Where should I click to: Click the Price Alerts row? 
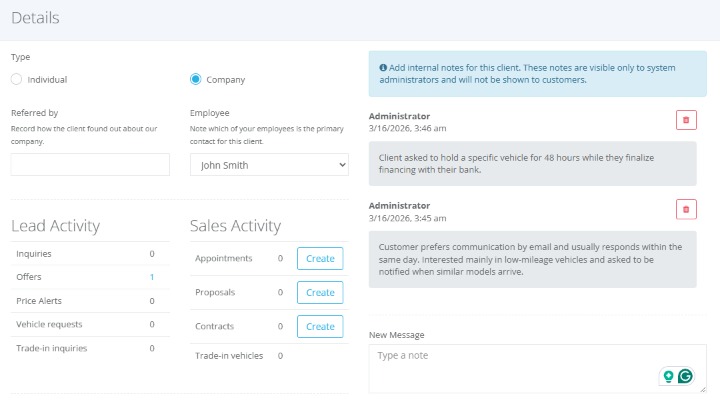(x=90, y=301)
